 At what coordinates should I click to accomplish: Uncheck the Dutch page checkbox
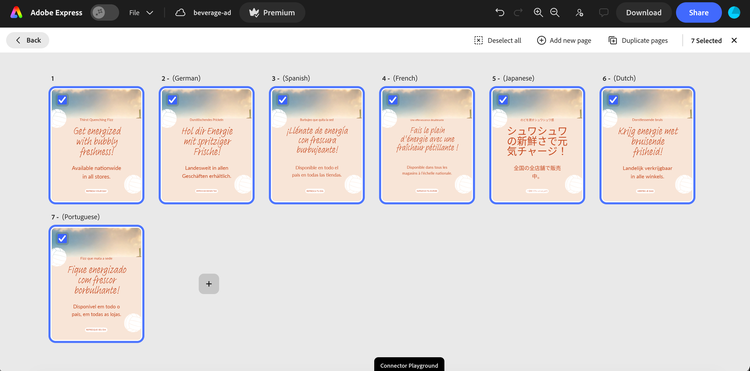click(613, 100)
